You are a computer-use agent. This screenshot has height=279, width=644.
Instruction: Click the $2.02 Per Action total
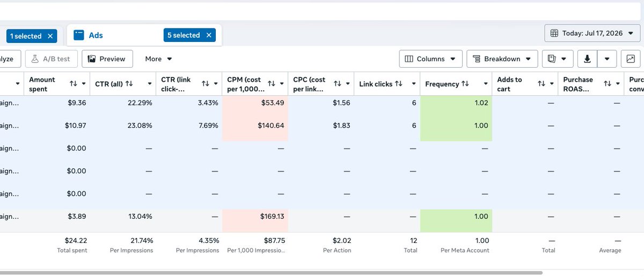[341, 241]
